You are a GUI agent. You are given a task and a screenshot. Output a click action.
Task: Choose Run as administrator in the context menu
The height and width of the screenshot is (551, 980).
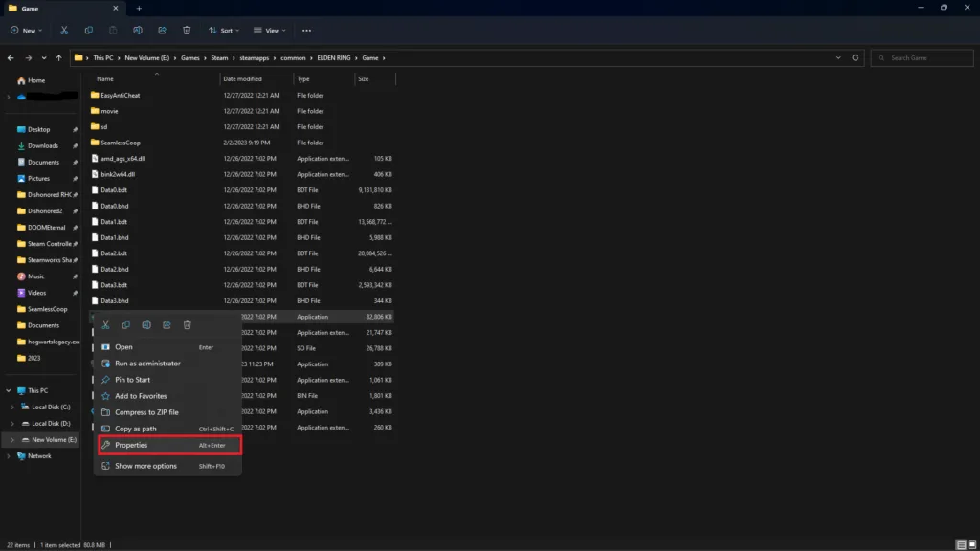147,364
